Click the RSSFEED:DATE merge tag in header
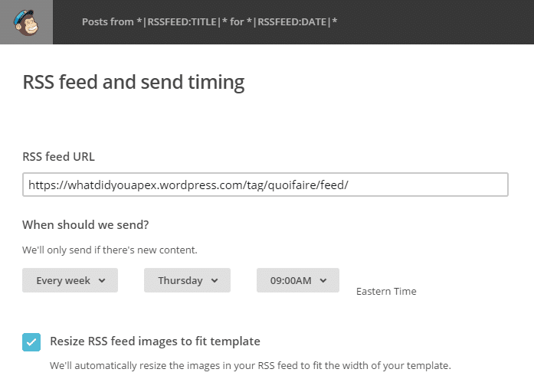 292,21
